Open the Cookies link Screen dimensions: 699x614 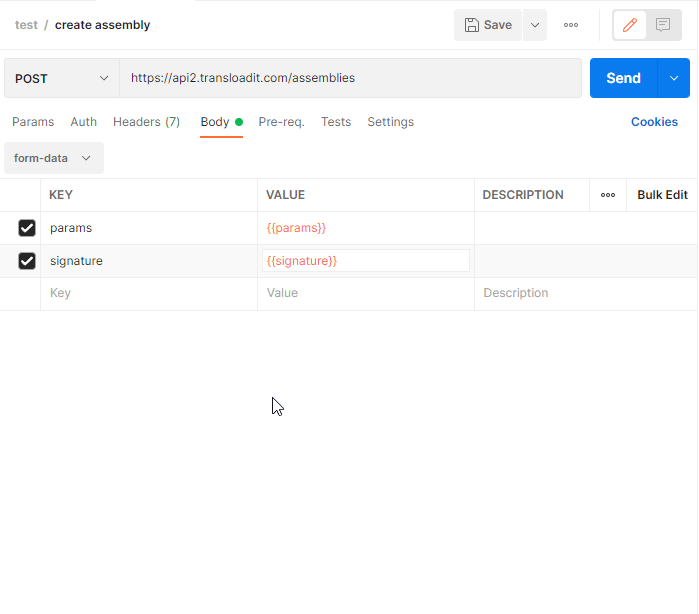point(654,122)
